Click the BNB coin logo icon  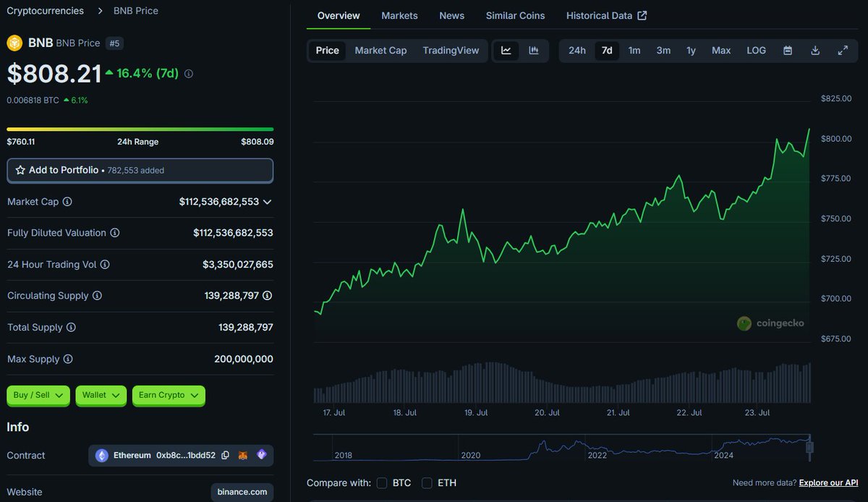pyautogui.click(x=14, y=43)
